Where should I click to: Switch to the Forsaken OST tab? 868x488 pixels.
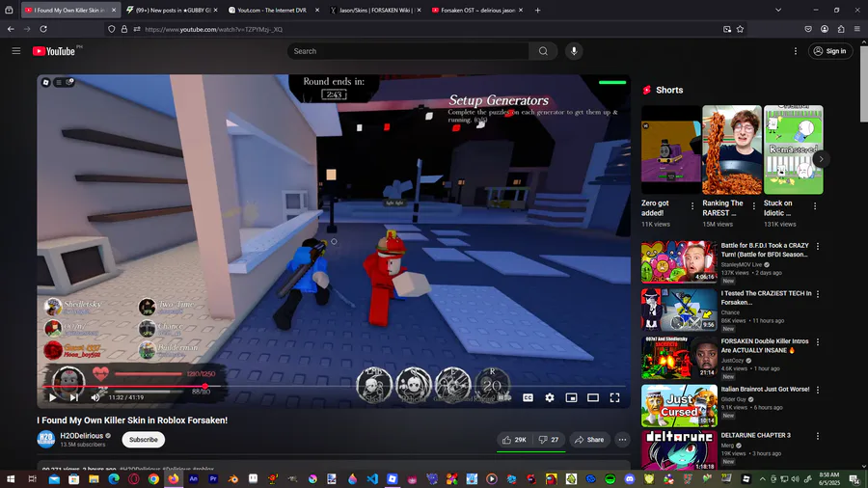tap(477, 10)
